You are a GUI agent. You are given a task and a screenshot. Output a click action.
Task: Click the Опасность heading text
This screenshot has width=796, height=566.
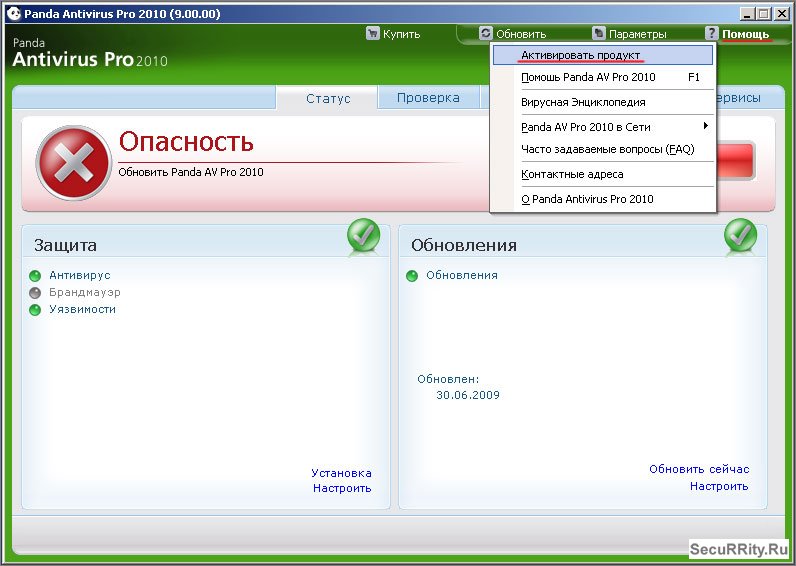tap(186, 142)
